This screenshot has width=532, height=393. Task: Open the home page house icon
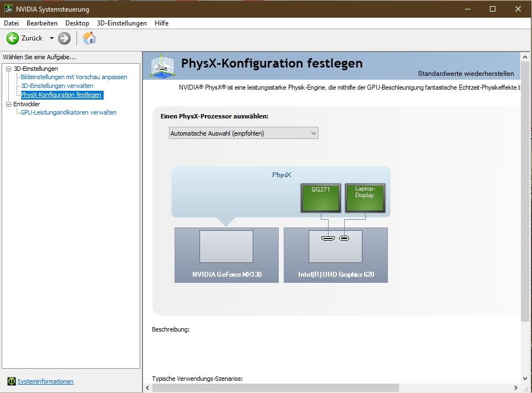coord(89,38)
